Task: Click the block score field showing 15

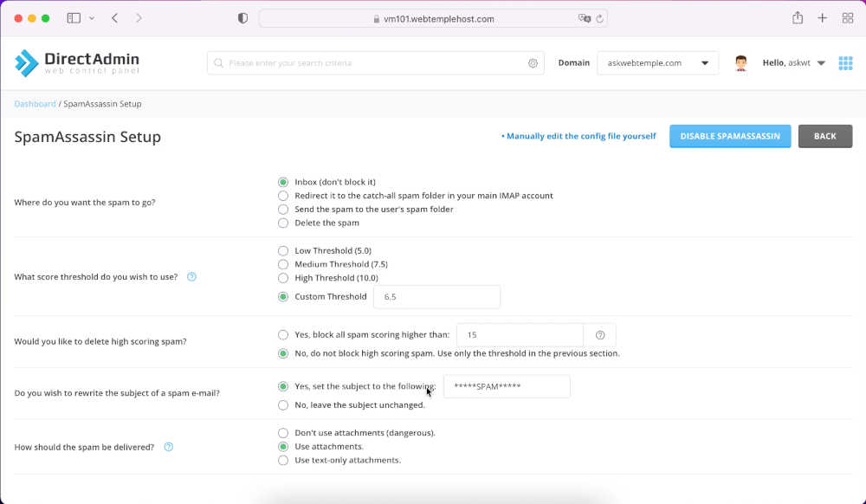Action: tap(520, 335)
